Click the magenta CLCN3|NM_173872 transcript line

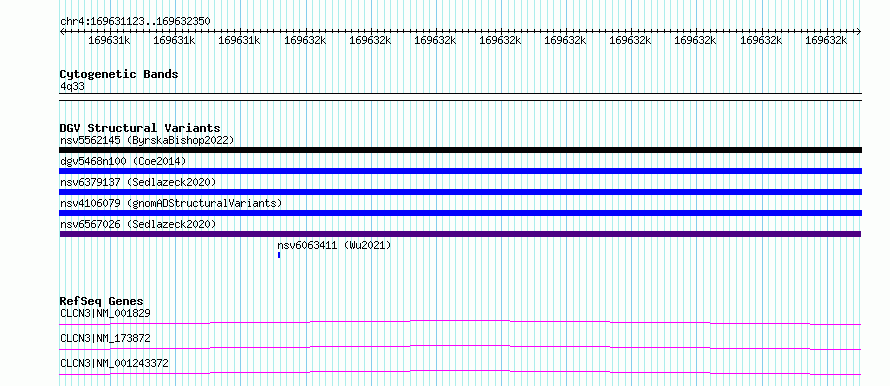click(x=460, y=347)
